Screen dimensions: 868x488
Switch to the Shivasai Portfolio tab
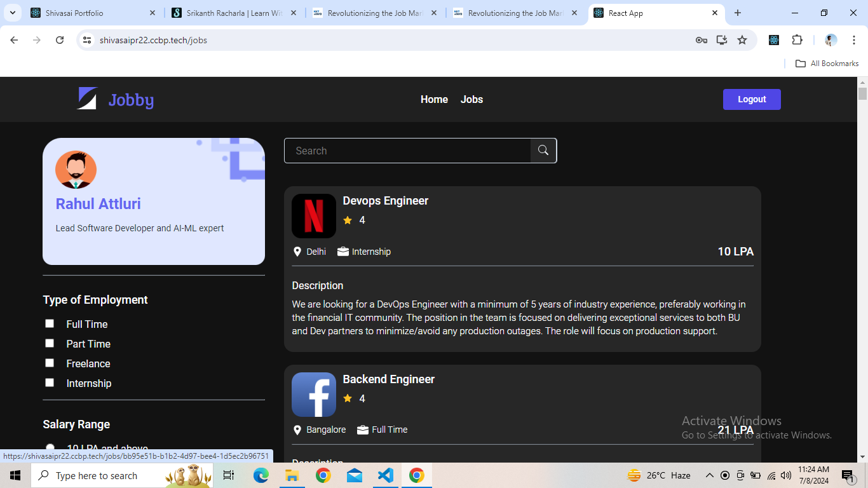point(93,13)
